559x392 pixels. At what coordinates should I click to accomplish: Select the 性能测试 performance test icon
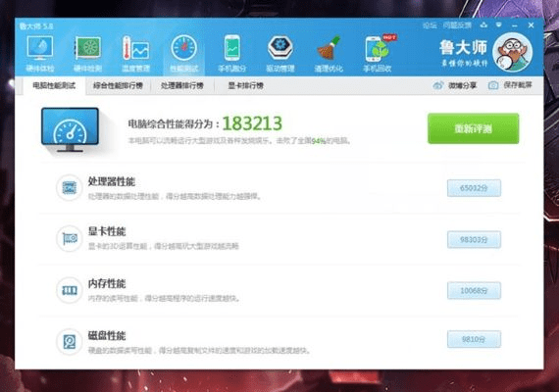tap(184, 48)
